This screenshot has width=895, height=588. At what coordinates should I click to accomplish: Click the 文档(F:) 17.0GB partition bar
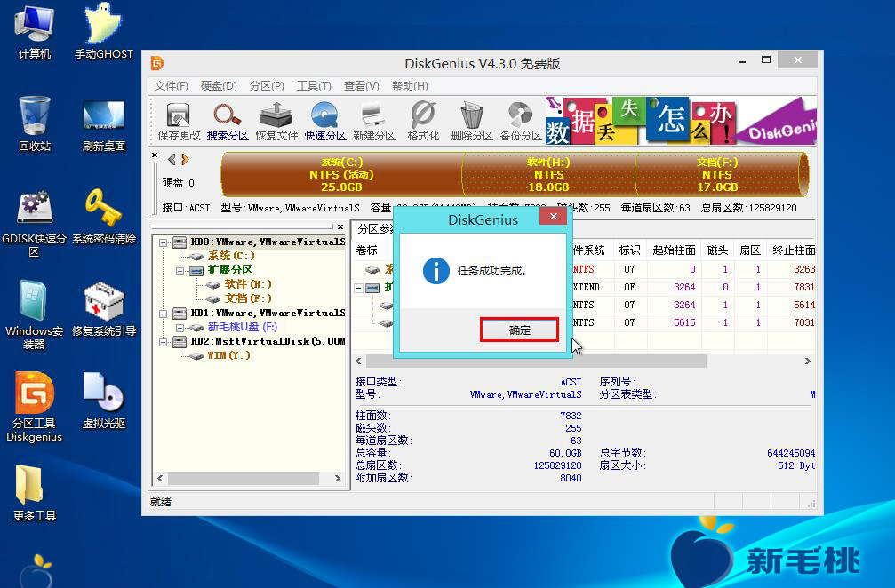(717, 174)
